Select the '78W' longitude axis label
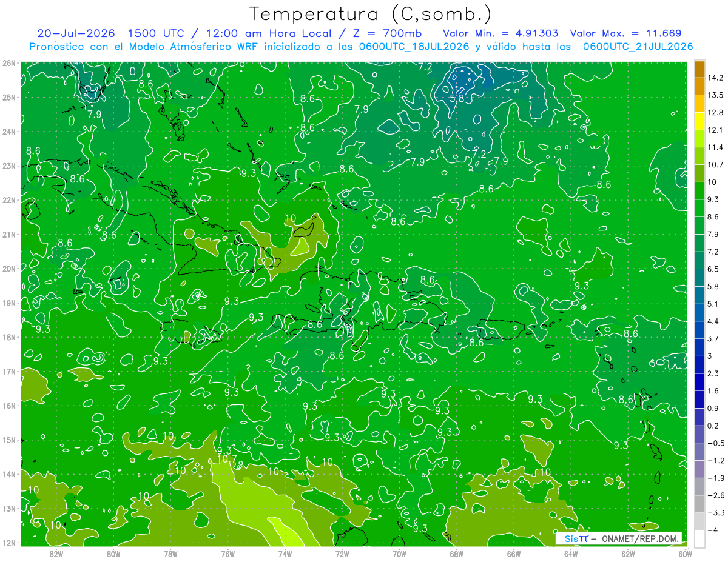Image resolution: width=728 pixels, height=562 pixels. click(170, 554)
